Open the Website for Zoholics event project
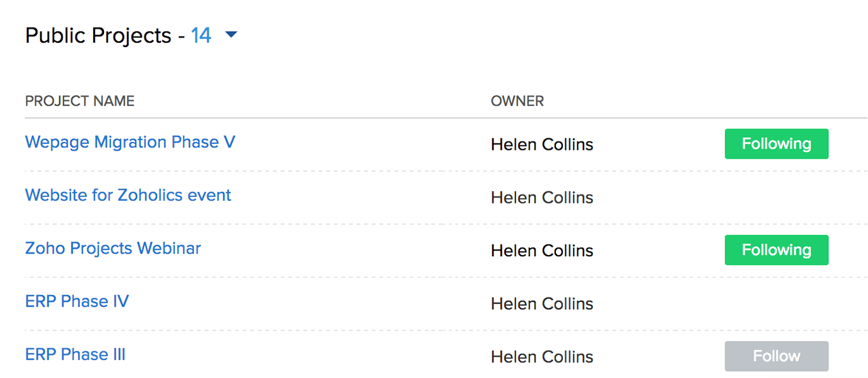This screenshot has width=868, height=378. click(128, 195)
